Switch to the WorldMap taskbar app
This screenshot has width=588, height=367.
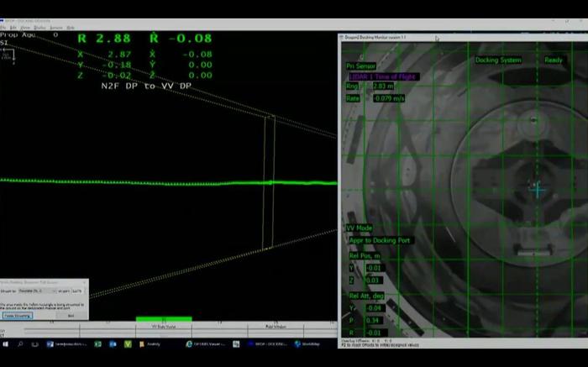(x=307, y=343)
